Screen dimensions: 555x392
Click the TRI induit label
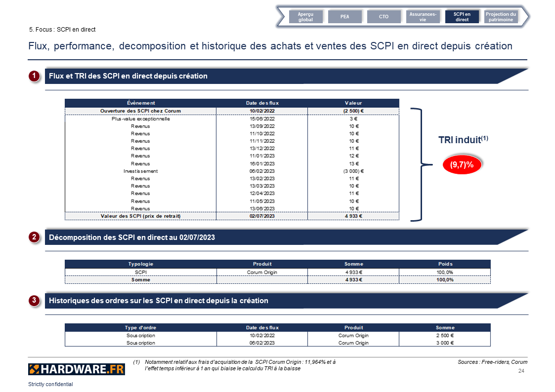point(463,140)
